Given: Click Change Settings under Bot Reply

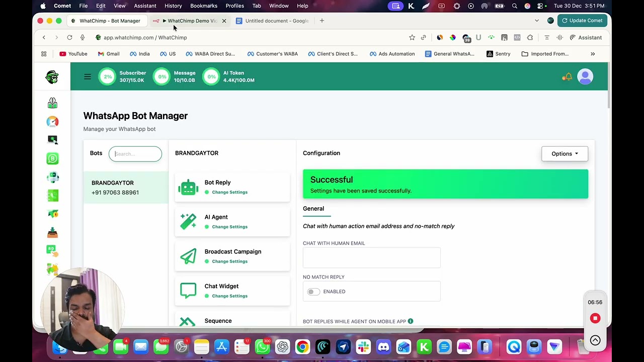Looking at the screenshot, I should 229,192.
